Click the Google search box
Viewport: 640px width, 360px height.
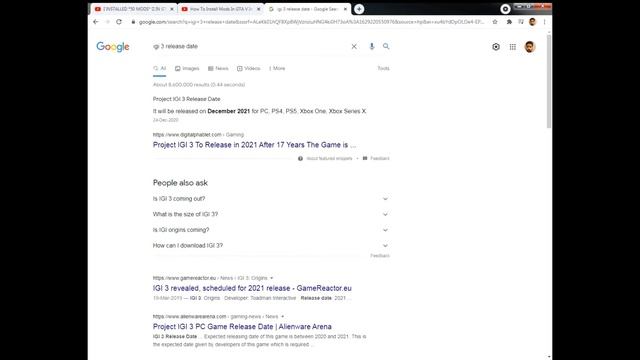click(x=249, y=47)
